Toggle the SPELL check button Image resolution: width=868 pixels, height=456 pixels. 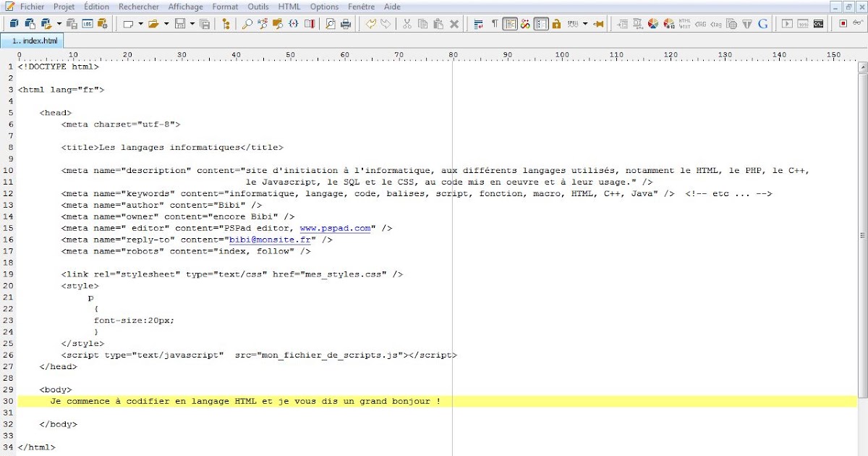coord(573,24)
